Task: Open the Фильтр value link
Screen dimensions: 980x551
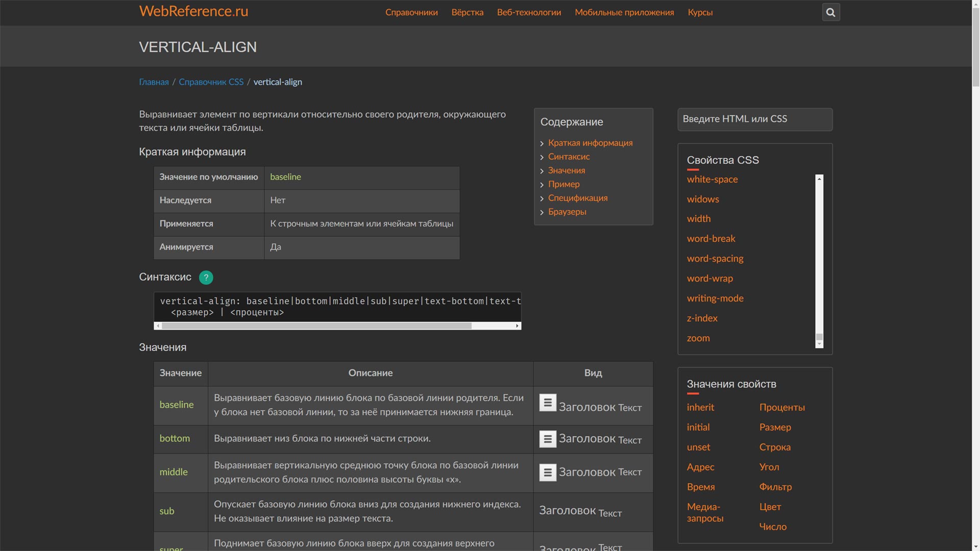Action: coord(775,487)
